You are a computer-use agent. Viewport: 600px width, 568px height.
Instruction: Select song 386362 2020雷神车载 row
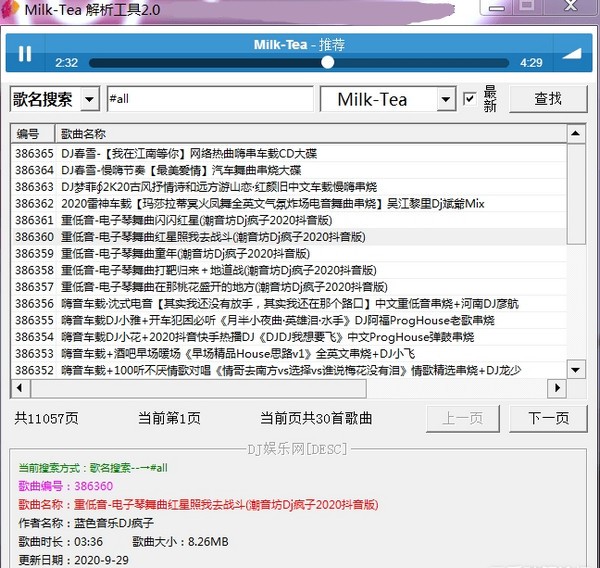coord(200,203)
